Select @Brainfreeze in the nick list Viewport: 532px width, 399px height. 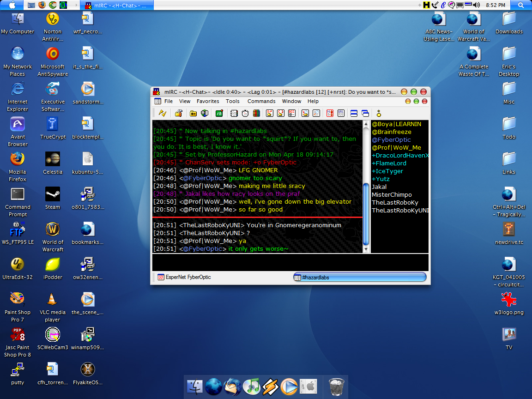(x=392, y=132)
